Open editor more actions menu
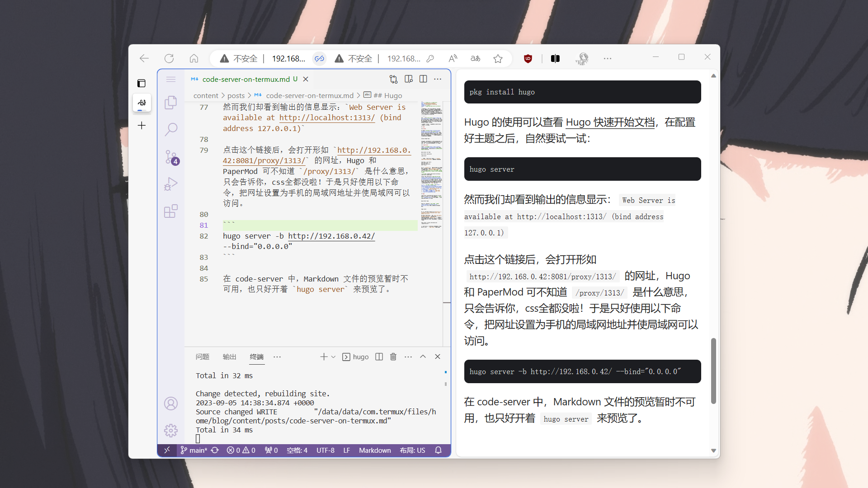Image resolution: width=868 pixels, height=488 pixels. [438, 79]
